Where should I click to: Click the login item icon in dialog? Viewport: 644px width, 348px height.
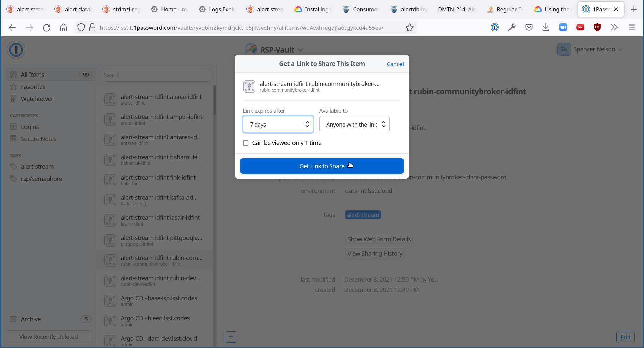[249, 86]
